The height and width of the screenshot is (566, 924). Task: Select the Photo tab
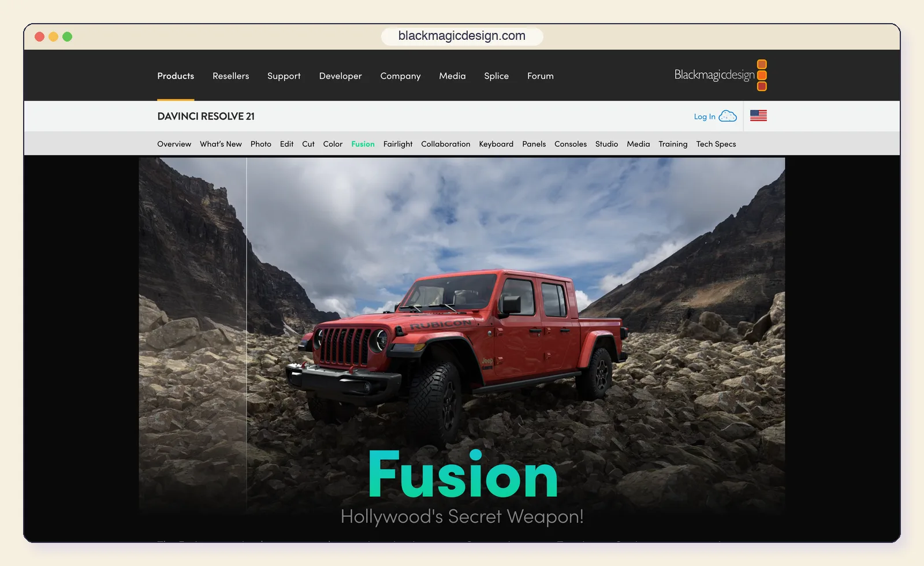click(260, 144)
